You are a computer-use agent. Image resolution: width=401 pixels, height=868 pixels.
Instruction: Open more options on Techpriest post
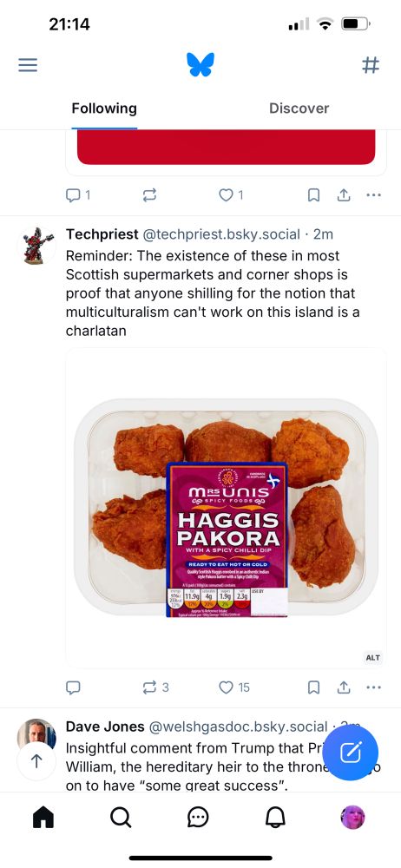coord(374,687)
